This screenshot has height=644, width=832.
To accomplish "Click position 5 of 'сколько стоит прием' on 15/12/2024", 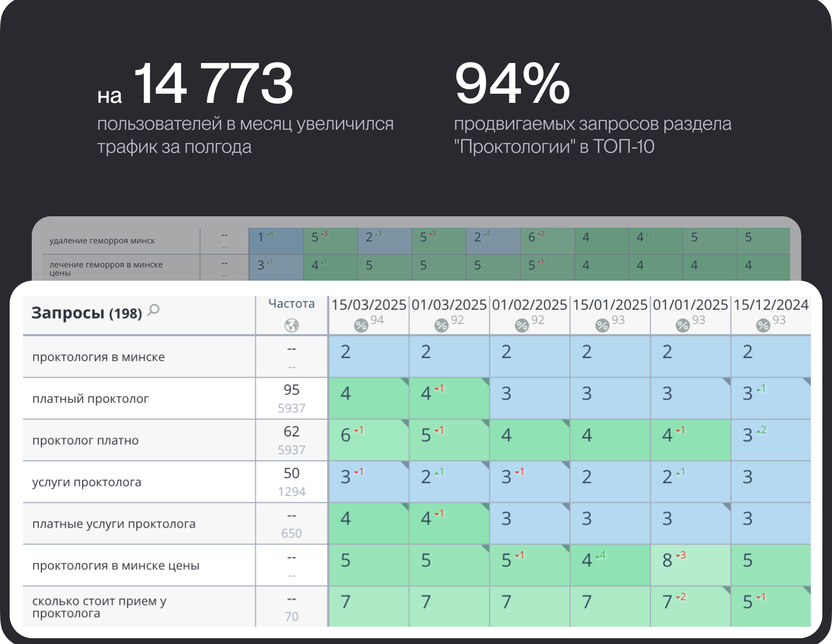I will (x=771, y=607).
